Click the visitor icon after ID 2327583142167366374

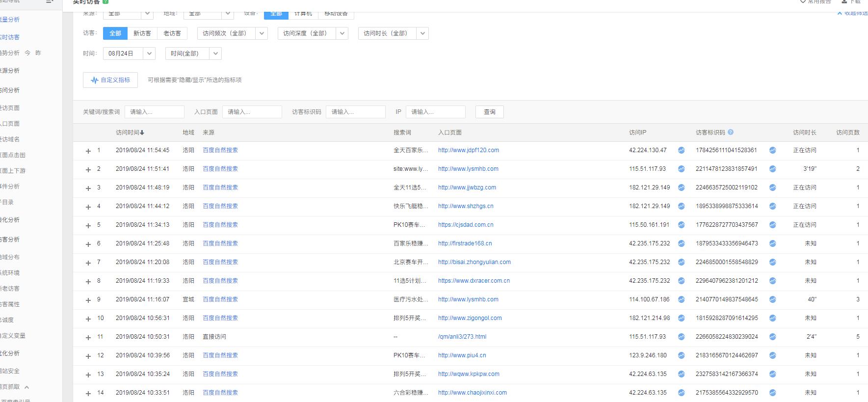click(772, 374)
